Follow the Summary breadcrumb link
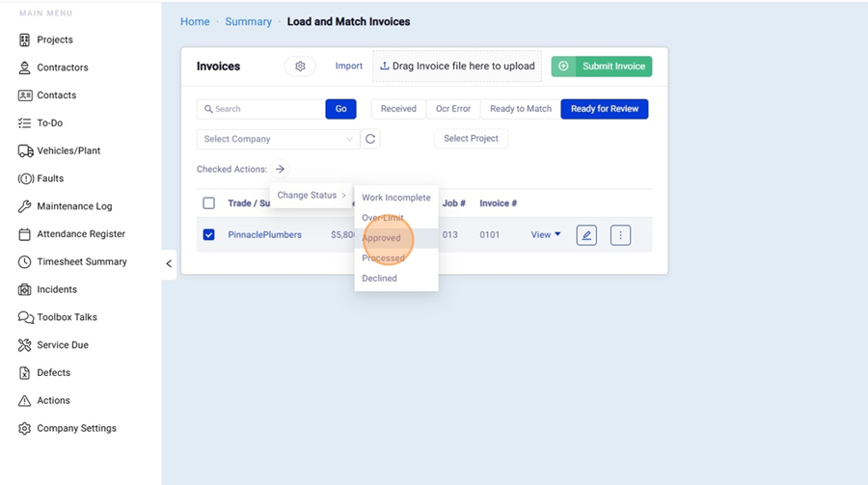The width and height of the screenshot is (868, 485). tap(248, 21)
